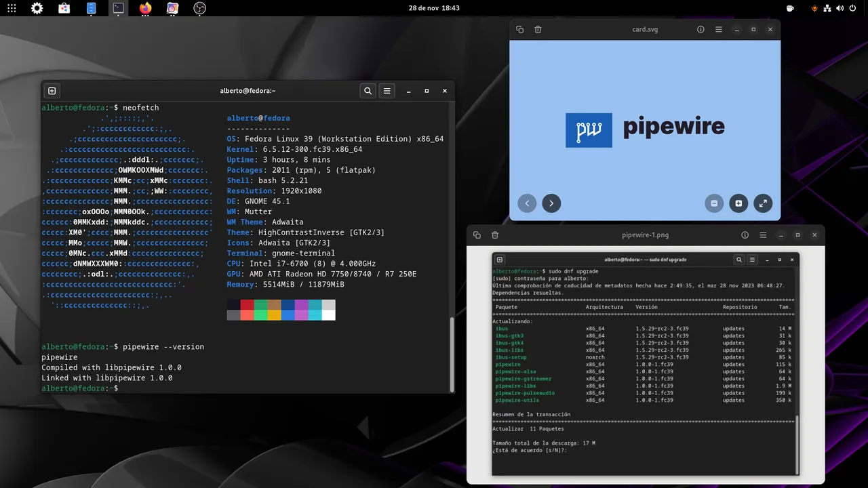Click the white block in neofetch palette
The width and height of the screenshot is (868, 488).
(x=328, y=315)
